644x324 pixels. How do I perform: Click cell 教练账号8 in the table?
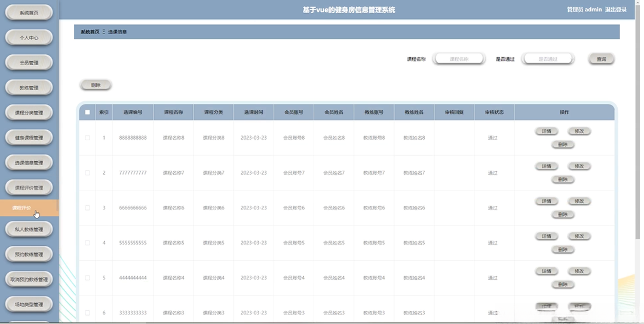[374, 138]
